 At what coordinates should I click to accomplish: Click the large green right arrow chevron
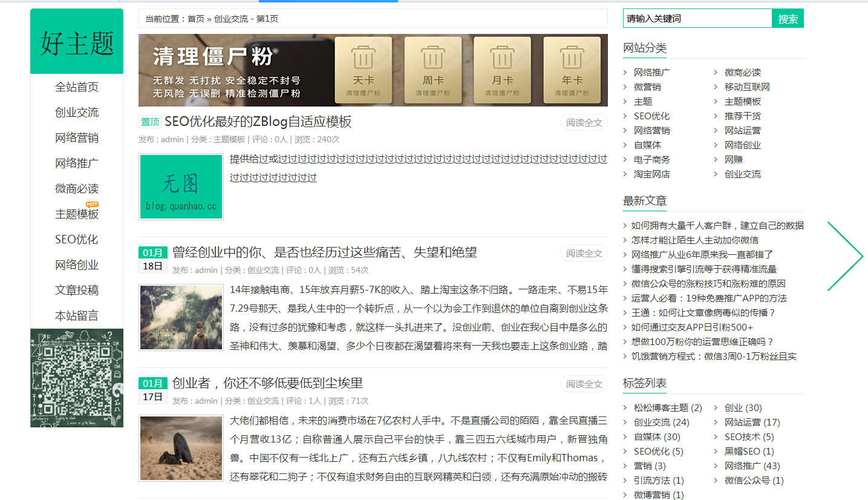pos(846,256)
